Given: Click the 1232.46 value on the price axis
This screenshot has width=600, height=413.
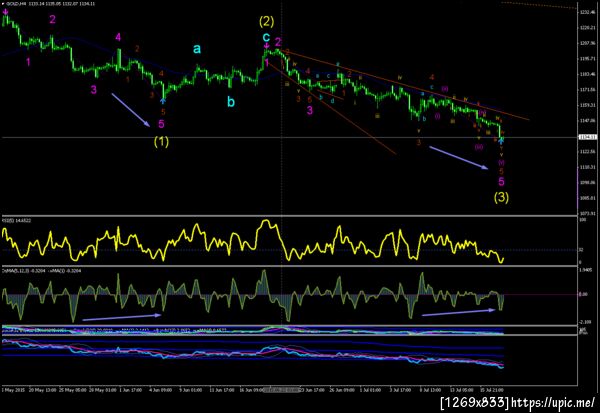Looking at the screenshot, I should click(587, 12).
